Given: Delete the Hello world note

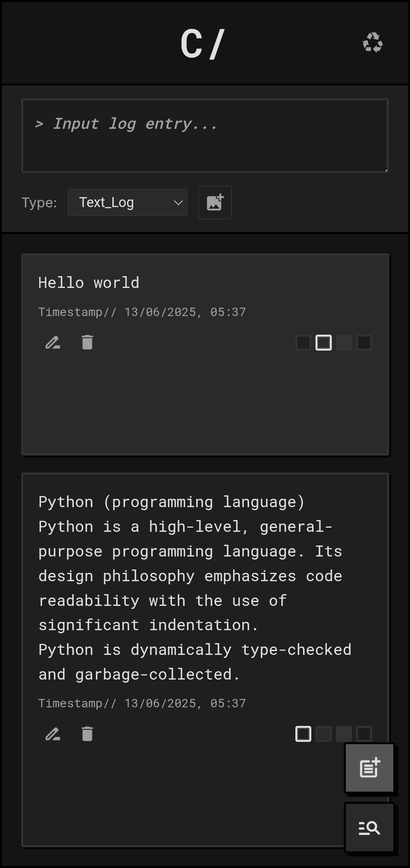Looking at the screenshot, I should (x=87, y=343).
